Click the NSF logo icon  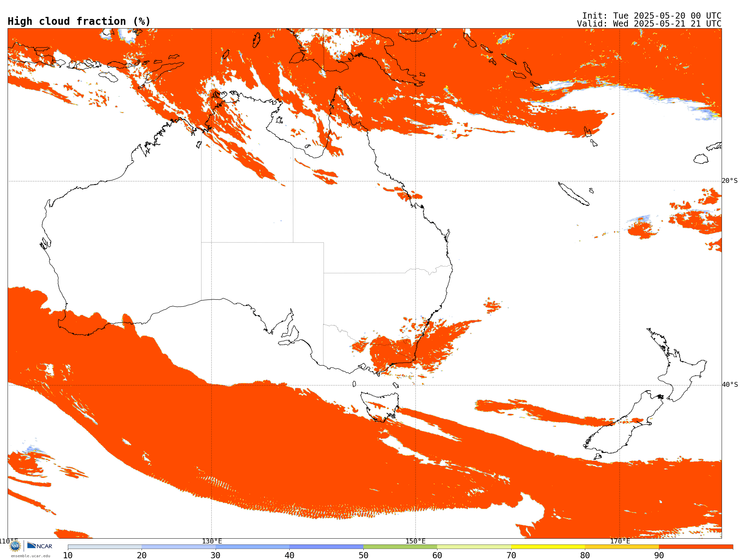pos(15,546)
